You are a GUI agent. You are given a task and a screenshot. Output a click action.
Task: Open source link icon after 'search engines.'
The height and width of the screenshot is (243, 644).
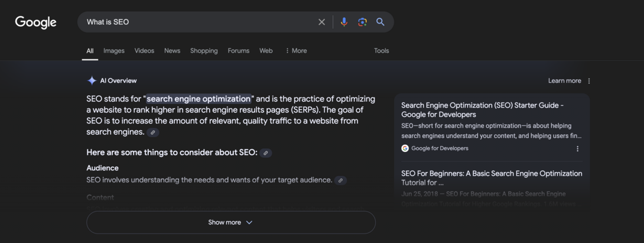[153, 132]
